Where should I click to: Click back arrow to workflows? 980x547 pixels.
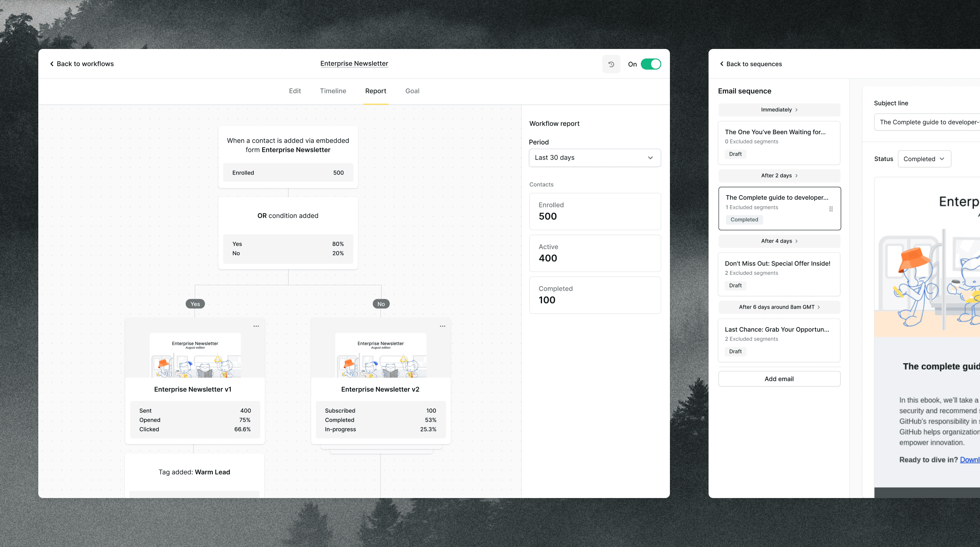tap(52, 64)
